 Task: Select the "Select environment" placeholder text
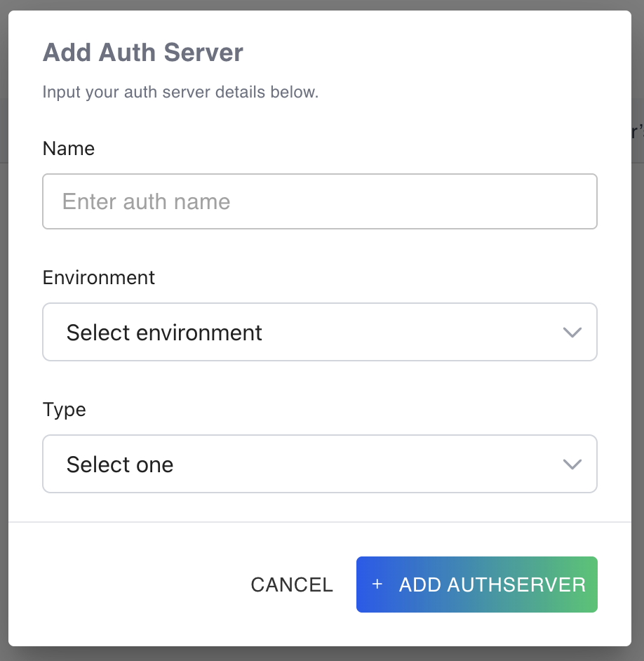(x=164, y=332)
